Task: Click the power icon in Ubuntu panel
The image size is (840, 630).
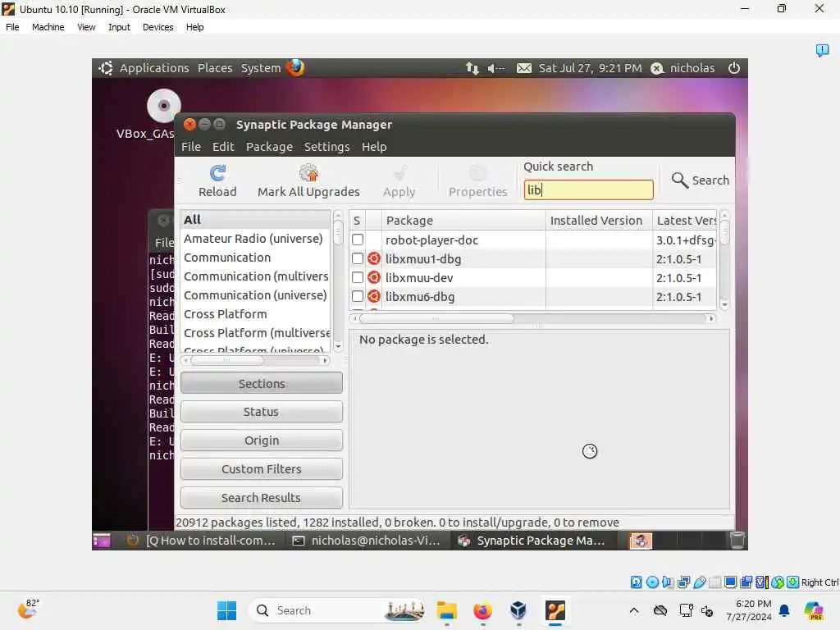Action: point(734,68)
